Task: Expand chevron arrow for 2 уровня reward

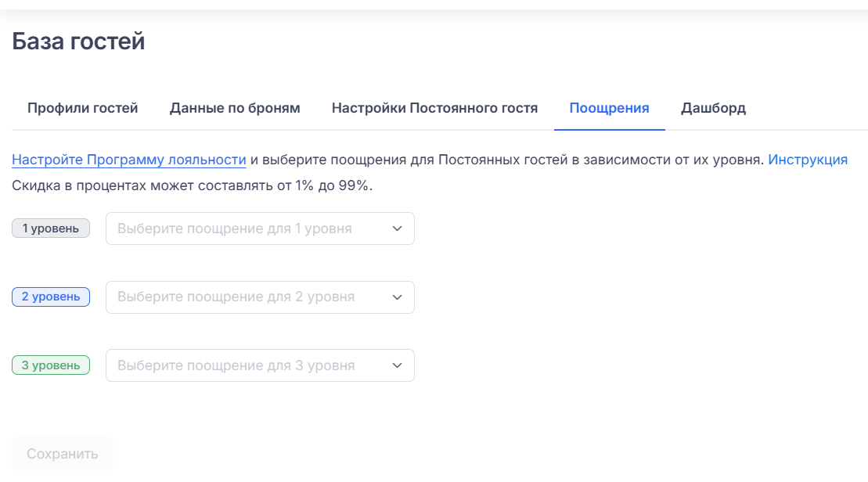Action: tap(397, 297)
